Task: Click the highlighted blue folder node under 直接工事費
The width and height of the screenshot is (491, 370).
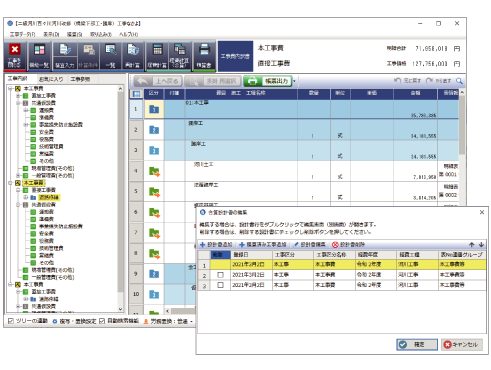Action: pyautogui.click(x=33, y=198)
